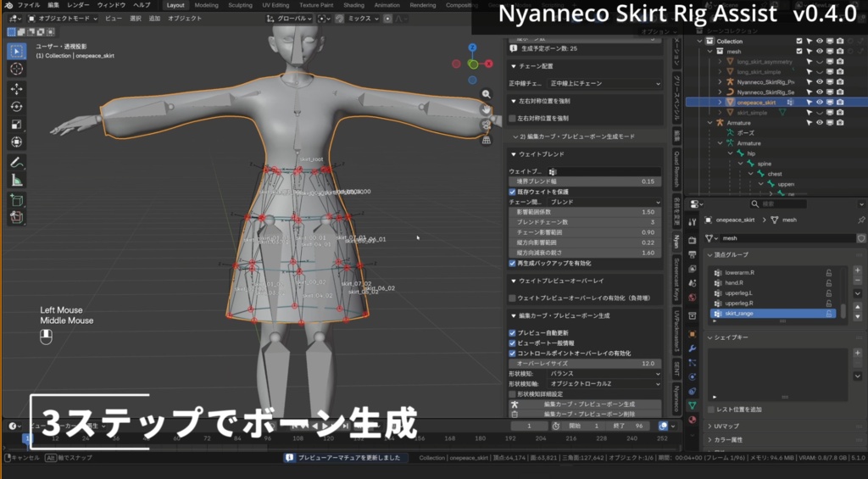This screenshot has height=479, width=868.
Task: Click the viewport pan hand icon
Action: [486, 109]
